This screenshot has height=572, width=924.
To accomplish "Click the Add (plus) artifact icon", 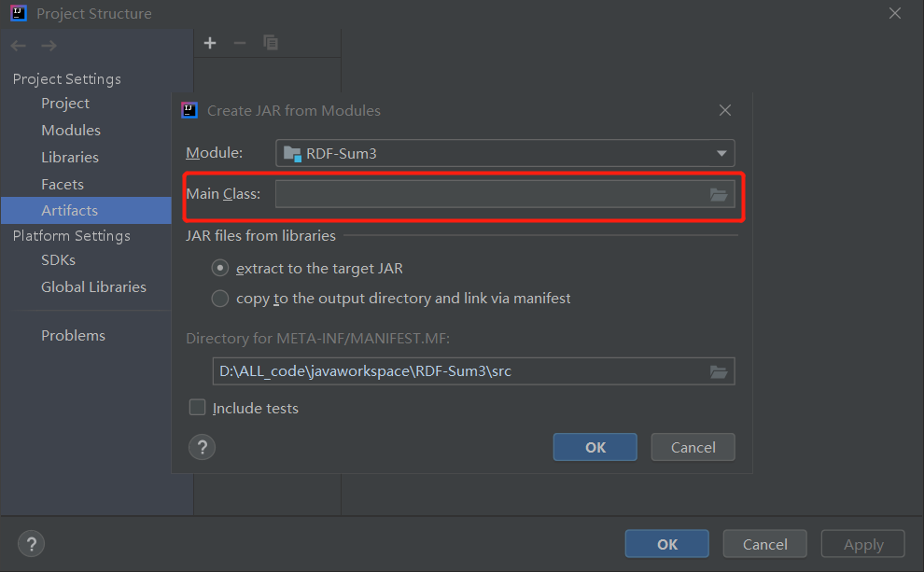I will tap(210, 43).
